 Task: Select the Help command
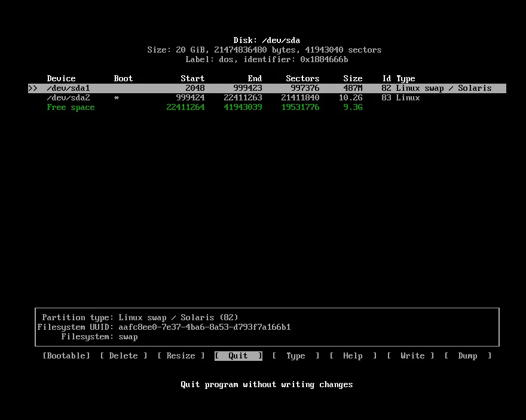(353, 355)
